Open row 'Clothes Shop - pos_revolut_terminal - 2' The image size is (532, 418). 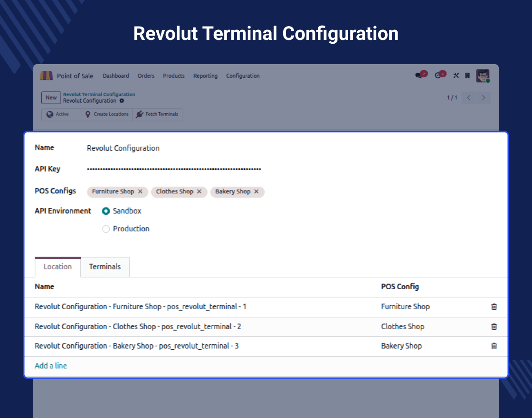tap(138, 327)
